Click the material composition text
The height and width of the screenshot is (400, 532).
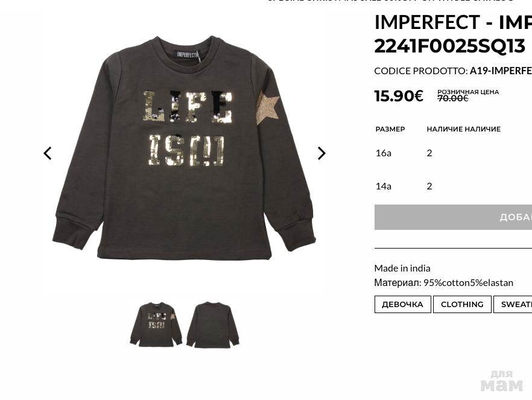[x=443, y=282]
